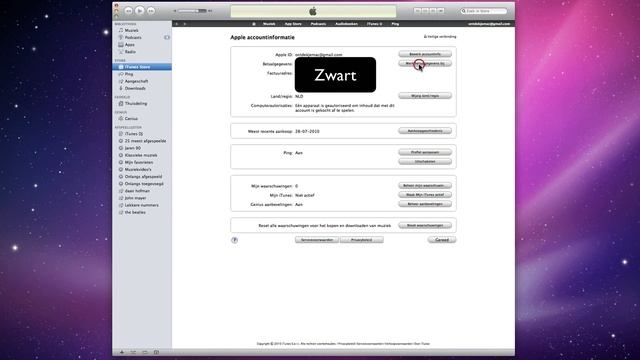The width and height of the screenshot is (640, 360).
Task: Select iTunes Store in the sidebar
Action: click(x=142, y=67)
